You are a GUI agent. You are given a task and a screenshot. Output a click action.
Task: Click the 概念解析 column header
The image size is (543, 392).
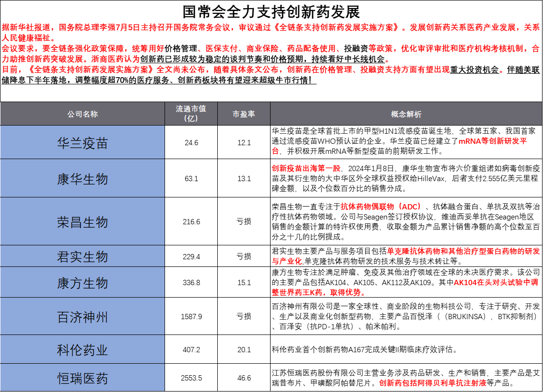pos(406,114)
